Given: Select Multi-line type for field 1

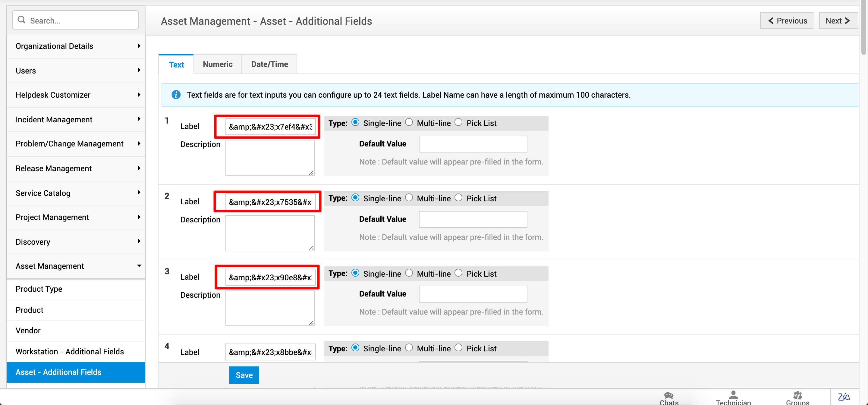Looking at the screenshot, I should point(409,122).
